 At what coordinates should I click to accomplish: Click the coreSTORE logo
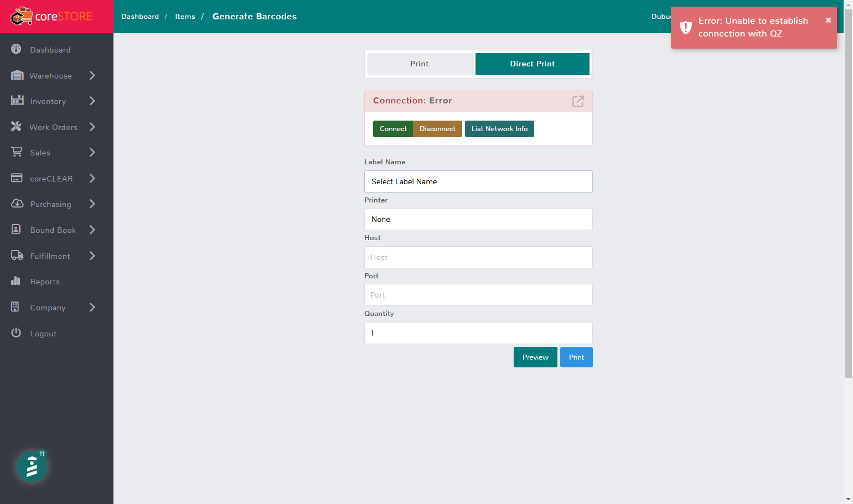52,17
